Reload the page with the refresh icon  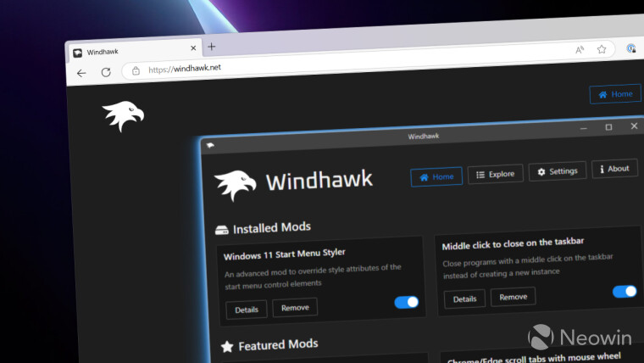pyautogui.click(x=106, y=72)
